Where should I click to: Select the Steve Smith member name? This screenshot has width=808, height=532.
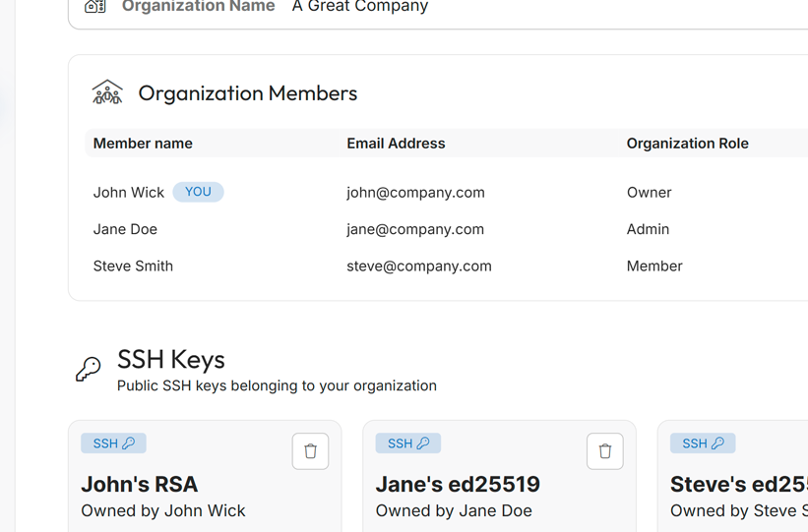133,266
